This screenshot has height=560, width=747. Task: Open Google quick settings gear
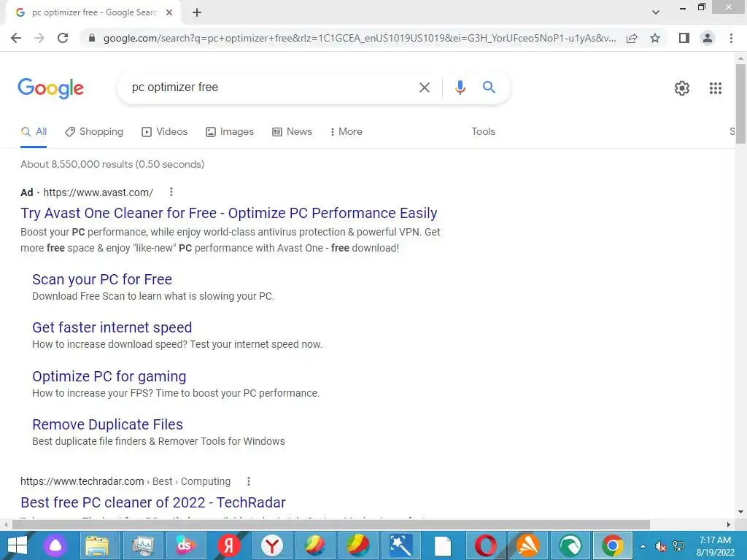pos(682,88)
